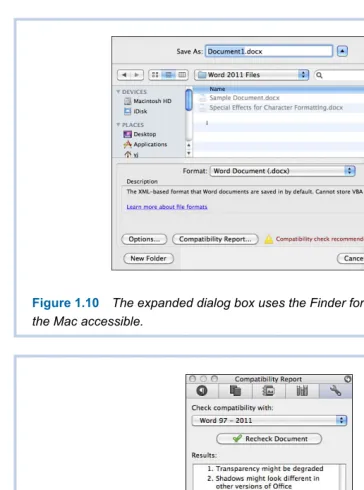
Task: Open the Styles tab in Toolbox
Action: [x=202, y=391]
